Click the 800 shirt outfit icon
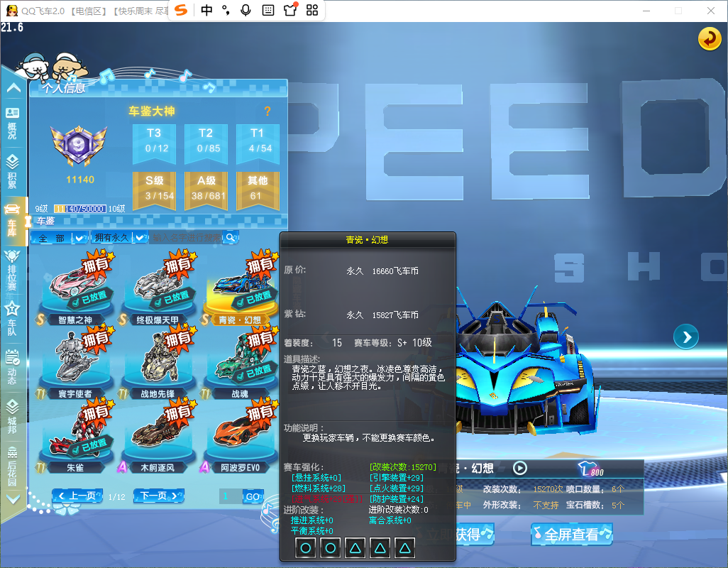The image size is (728, 568). point(590,469)
